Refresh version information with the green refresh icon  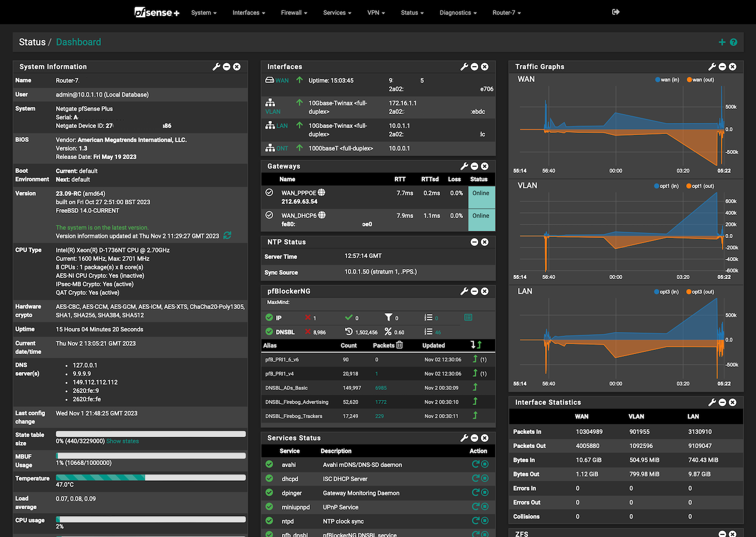[227, 235]
